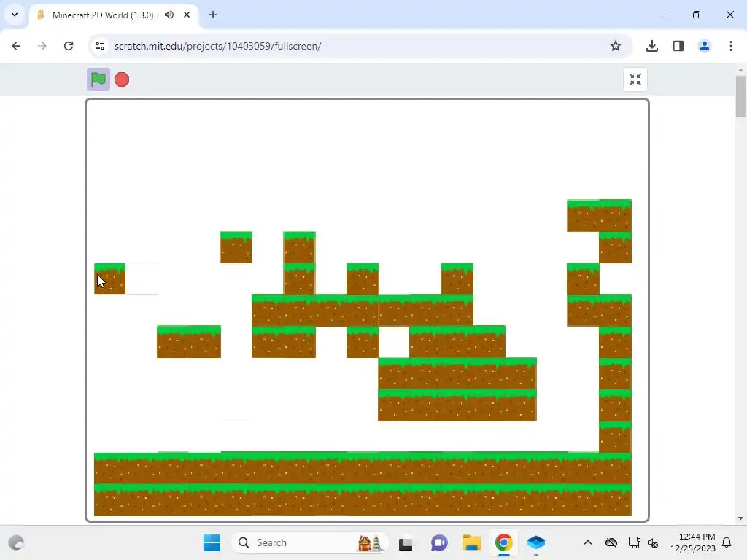
Task: Exit fullscreen mode of the Scratch stage
Action: [x=635, y=79]
